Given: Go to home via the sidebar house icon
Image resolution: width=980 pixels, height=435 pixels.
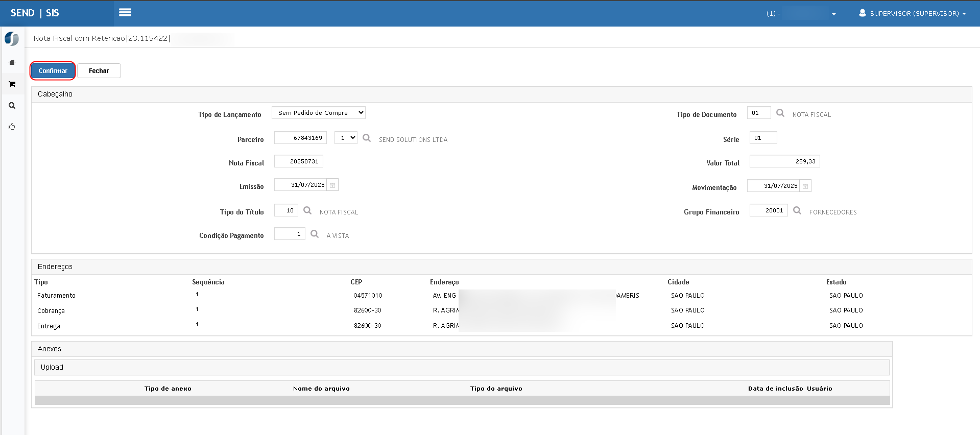Looking at the screenshot, I should click(x=12, y=62).
